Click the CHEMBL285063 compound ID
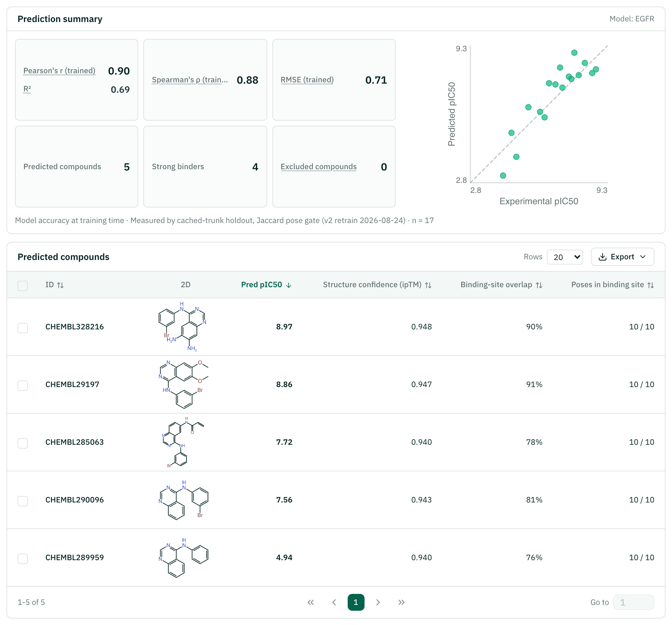Viewport: 672px width, 625px height. pyautogui.click(x=74, y=442)
